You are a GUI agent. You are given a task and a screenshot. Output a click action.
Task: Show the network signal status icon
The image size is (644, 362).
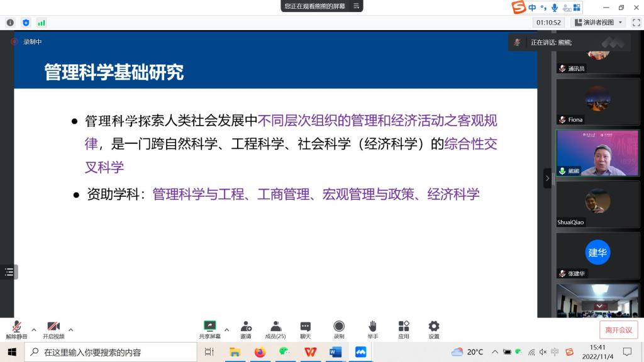tap(42, 23)
